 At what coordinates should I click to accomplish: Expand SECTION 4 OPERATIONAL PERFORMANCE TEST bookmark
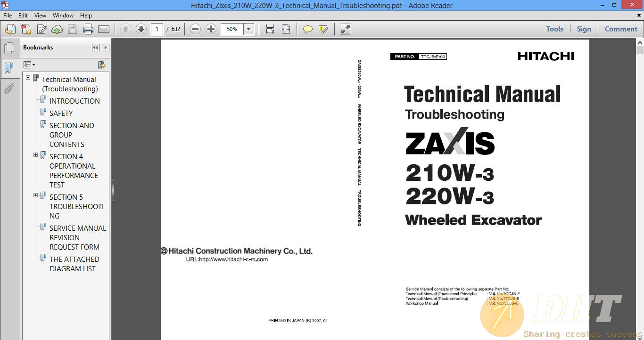[36, 154]
